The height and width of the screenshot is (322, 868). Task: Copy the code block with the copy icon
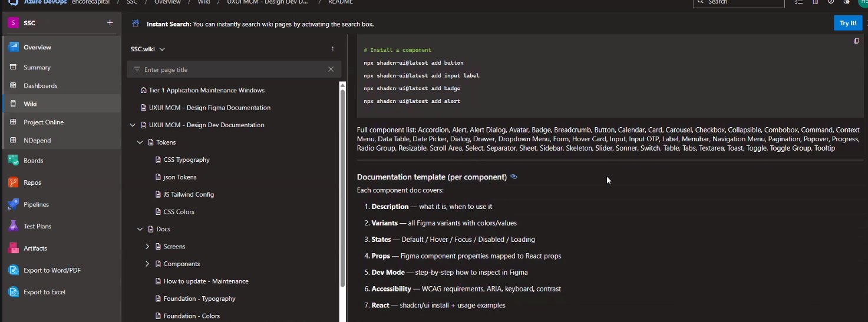click(x=857, y=41)
